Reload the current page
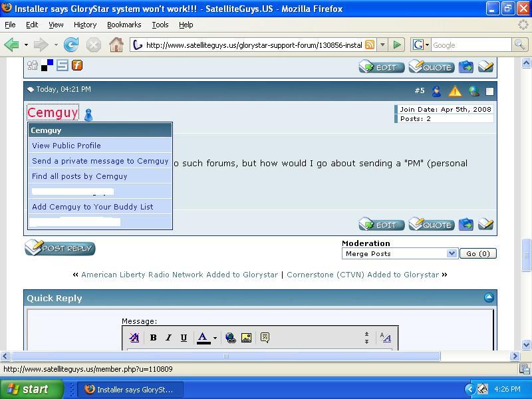This screenshot has width=532, height=399. point(71,45)
